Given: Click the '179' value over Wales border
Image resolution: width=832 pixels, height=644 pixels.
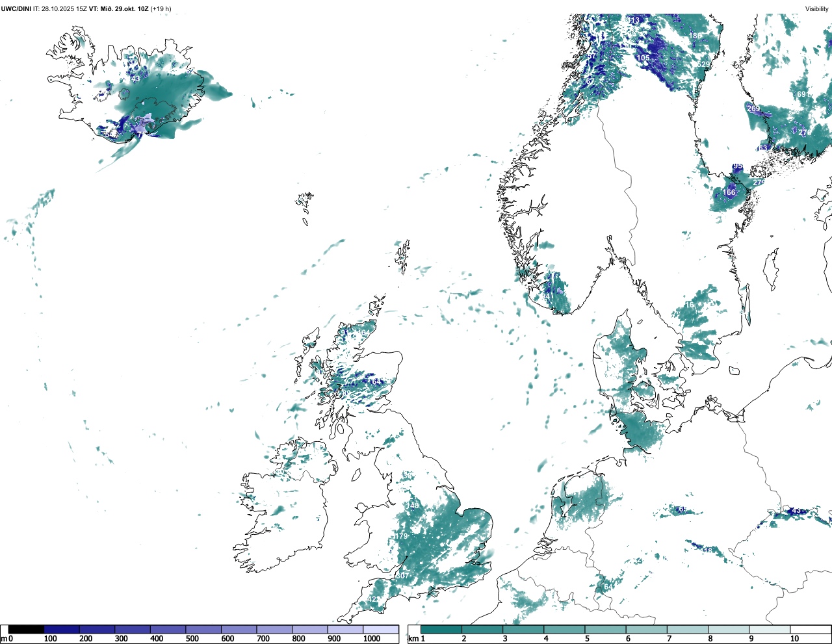Looking at the screenshot, I should (x=402, y=536).
